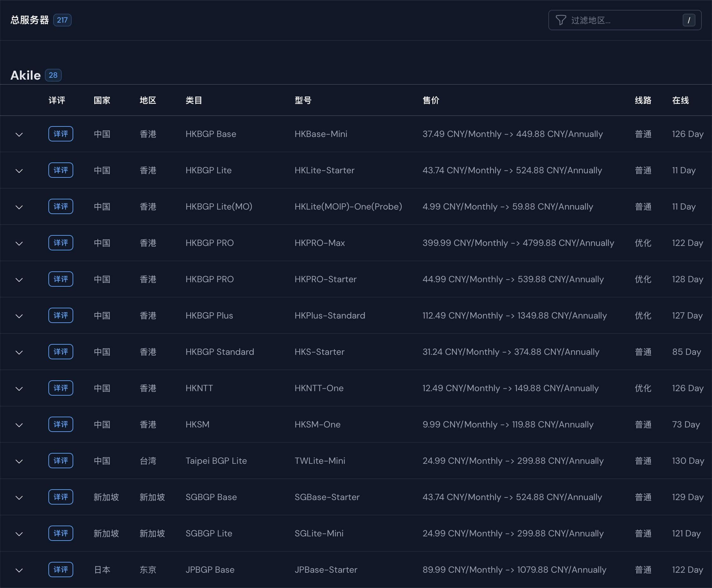Click the 国家 column header
This screenshot has width=712, height=588.
102,100
